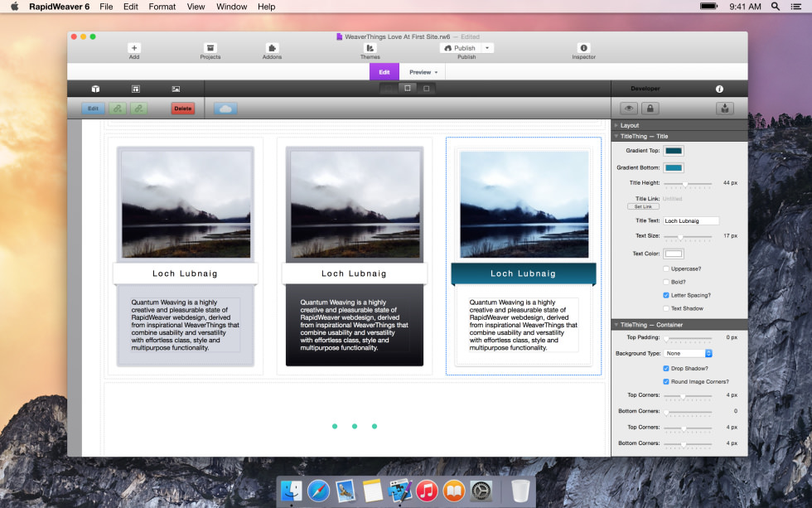Click the red Delete button
The width and height of the screenshot is (812, 508).
click(x=183, y=109)
